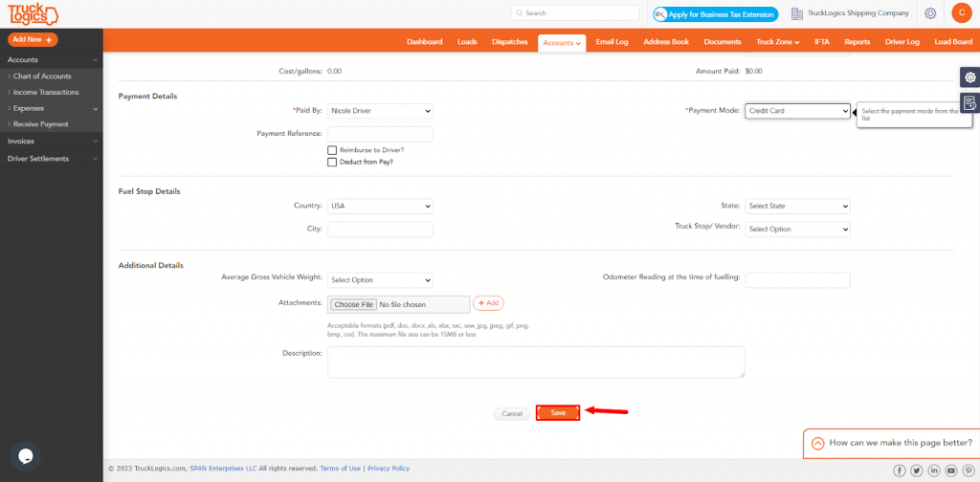The height and width of the screenshot is (482, 980).
Task: Go to Load Board tab
Action: pos(953,42)
